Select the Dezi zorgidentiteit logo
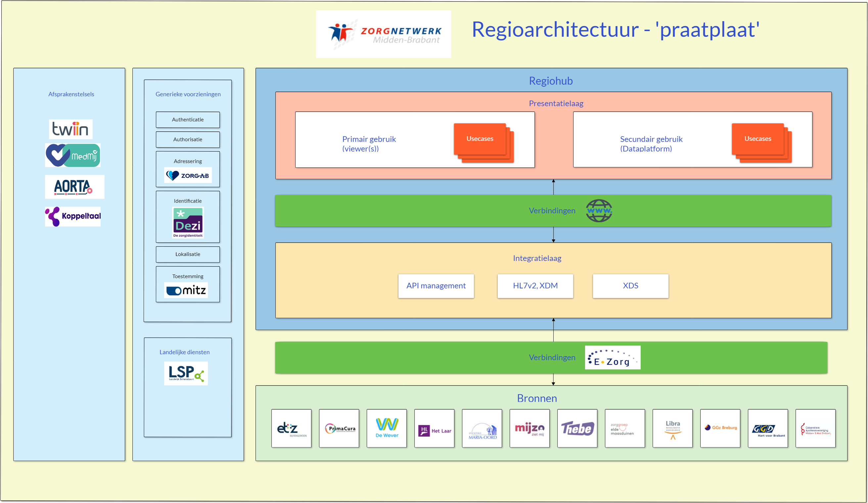Viewport: 868px width, 503px height. [x=188, y=223]
